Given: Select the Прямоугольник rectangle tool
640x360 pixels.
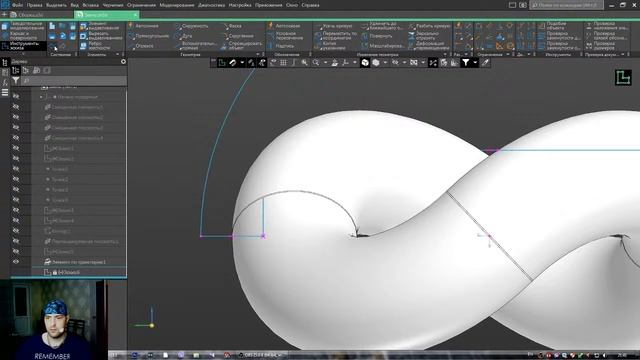Looking at the screenshot, I should point(149,36).
